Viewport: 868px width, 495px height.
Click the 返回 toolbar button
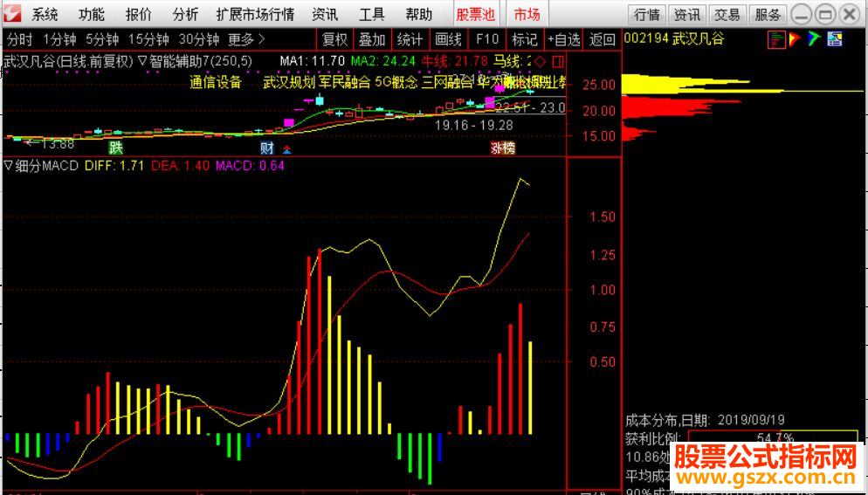point(602,40)
